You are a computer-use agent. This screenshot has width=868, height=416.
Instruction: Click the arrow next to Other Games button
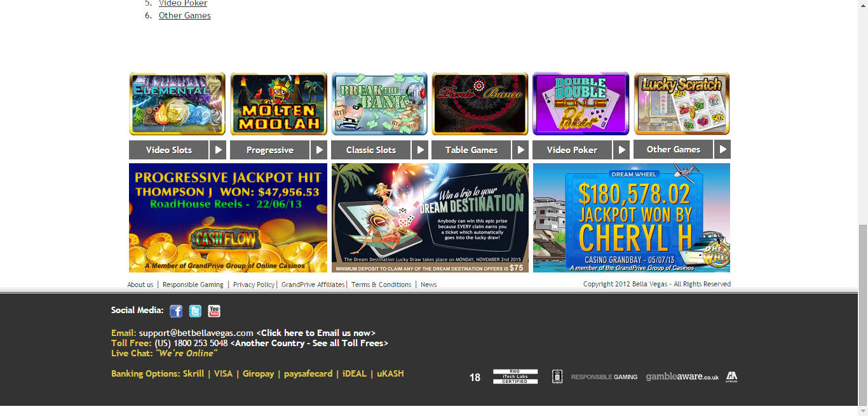click(x=722, y=149)
